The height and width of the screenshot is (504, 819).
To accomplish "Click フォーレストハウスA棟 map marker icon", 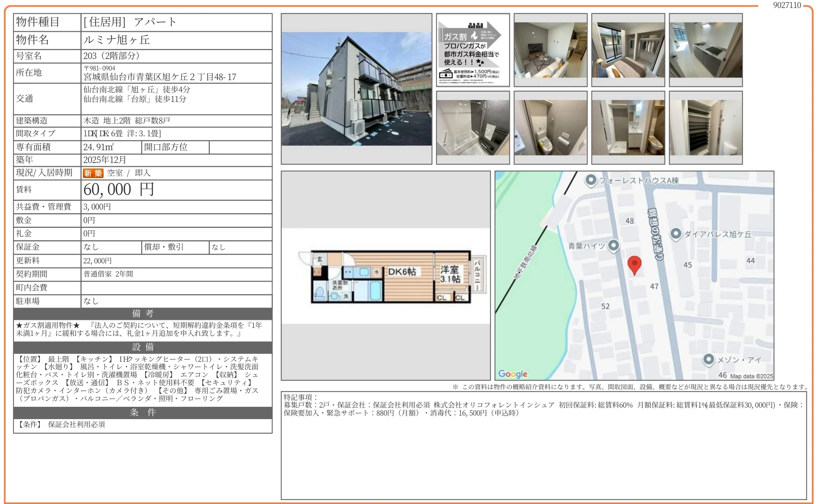I will 591,180.
